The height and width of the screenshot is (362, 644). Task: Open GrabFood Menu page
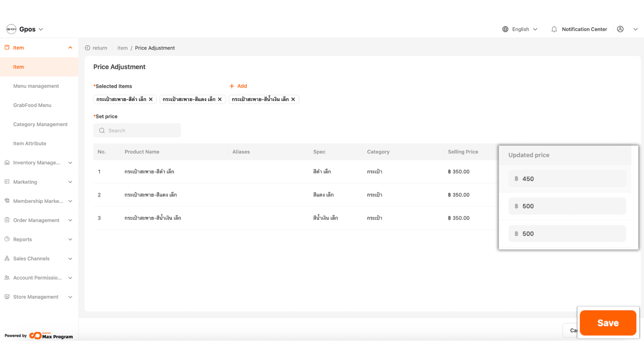[32, 105]
